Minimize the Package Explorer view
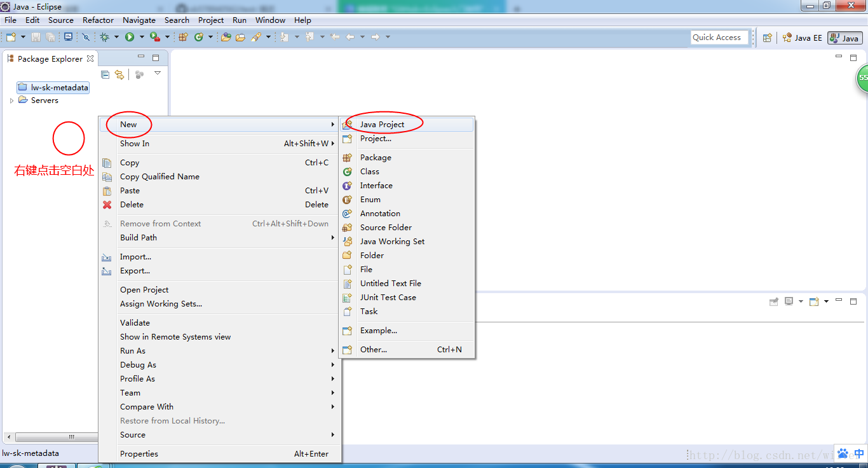Image resolution: width=868 pixels, height=468 pixels. (141, 57)
